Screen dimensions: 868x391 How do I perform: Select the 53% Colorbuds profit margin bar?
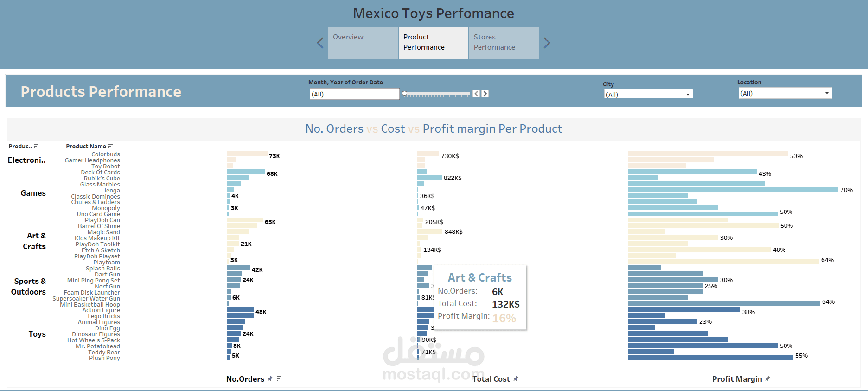coord(708,154)
